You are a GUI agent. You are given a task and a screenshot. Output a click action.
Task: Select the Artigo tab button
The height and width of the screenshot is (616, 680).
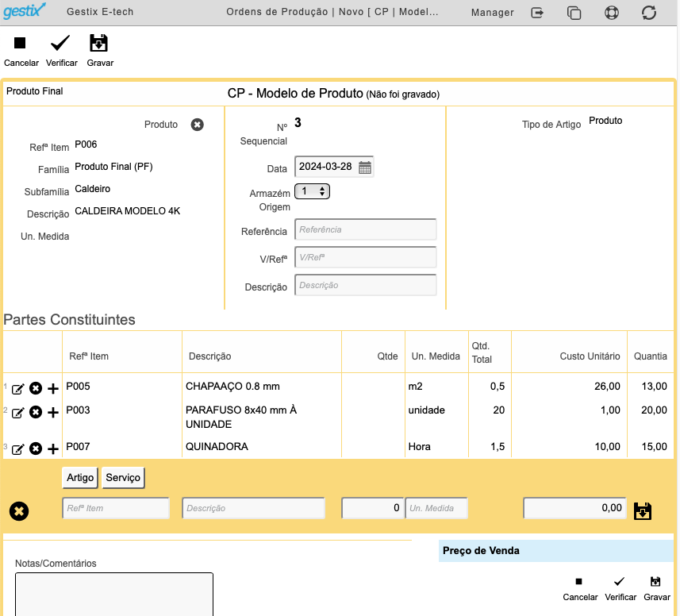click(80, 478)
